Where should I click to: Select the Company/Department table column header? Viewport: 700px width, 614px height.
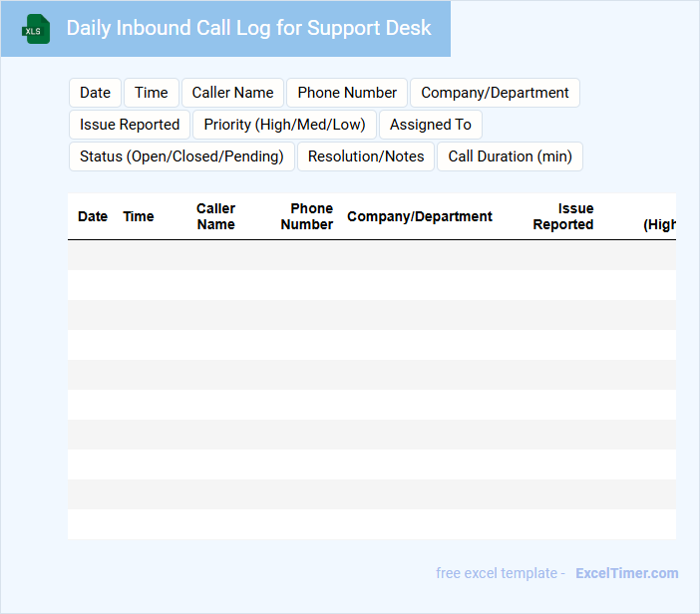coord(420,216)
